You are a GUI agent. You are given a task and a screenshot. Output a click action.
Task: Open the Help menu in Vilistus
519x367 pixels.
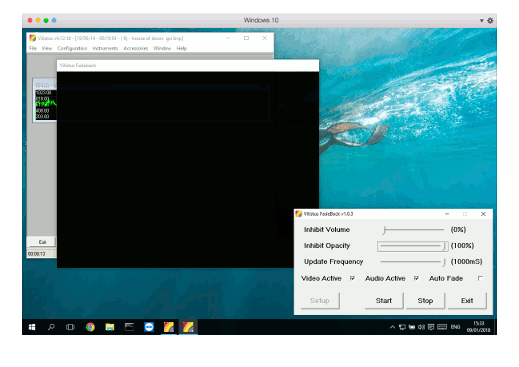coord(181,48)
